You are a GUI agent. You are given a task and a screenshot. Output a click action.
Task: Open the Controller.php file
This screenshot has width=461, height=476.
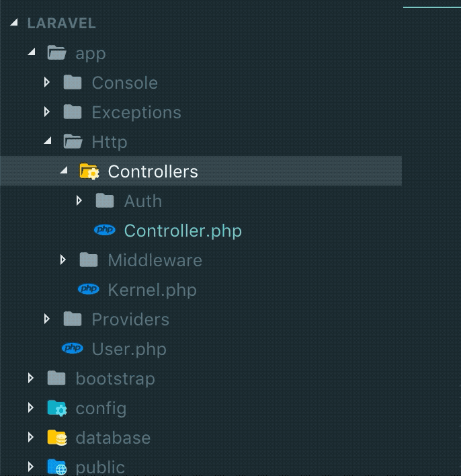click(183, 231)
